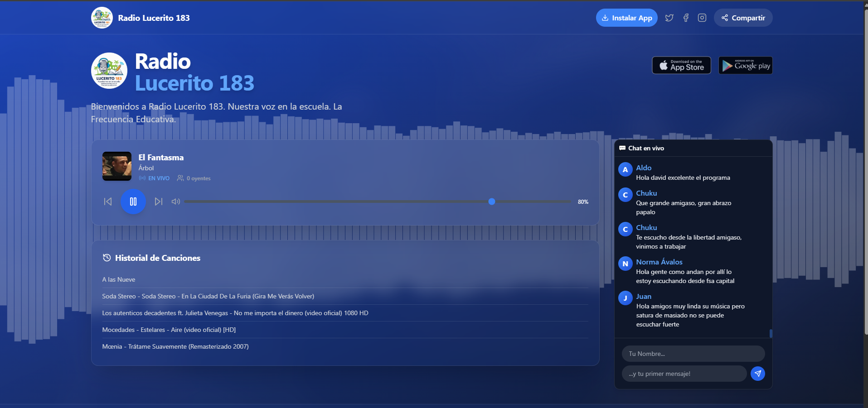Pause the live radio stream
The image size is (868, 408).
click(133, 202)
